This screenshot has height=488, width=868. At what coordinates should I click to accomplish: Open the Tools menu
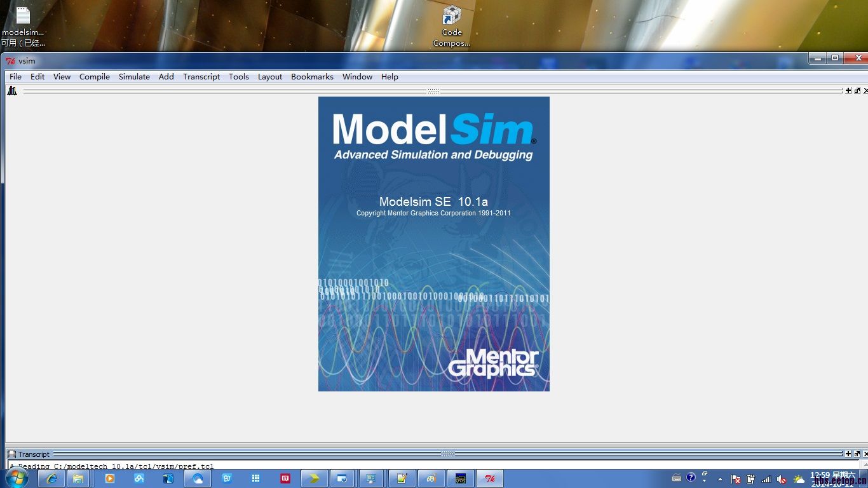[x=239, y=77]
